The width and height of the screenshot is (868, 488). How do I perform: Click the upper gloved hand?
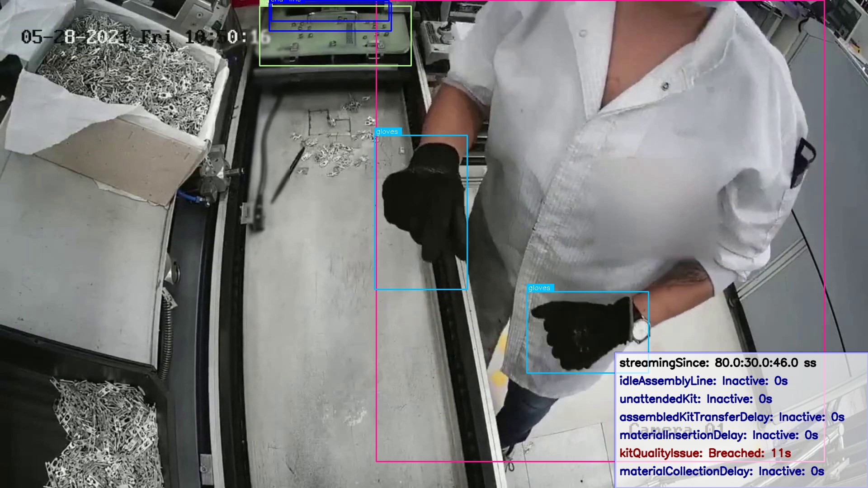[x=425, y=199]
